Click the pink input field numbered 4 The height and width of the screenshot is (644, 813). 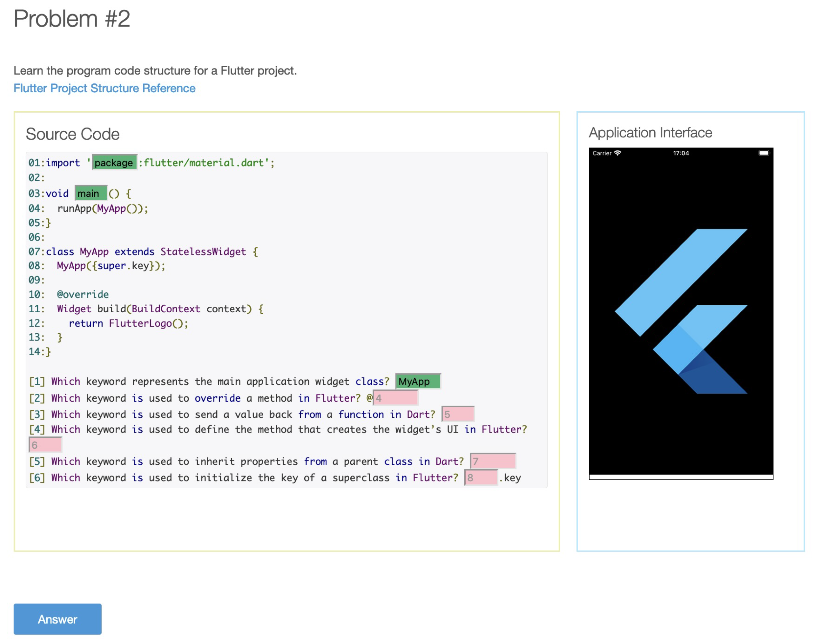tap(395, 398)
